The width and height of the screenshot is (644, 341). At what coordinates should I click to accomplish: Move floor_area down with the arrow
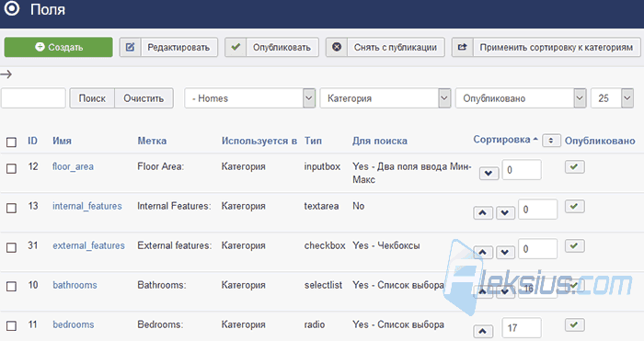click(489, 173)
